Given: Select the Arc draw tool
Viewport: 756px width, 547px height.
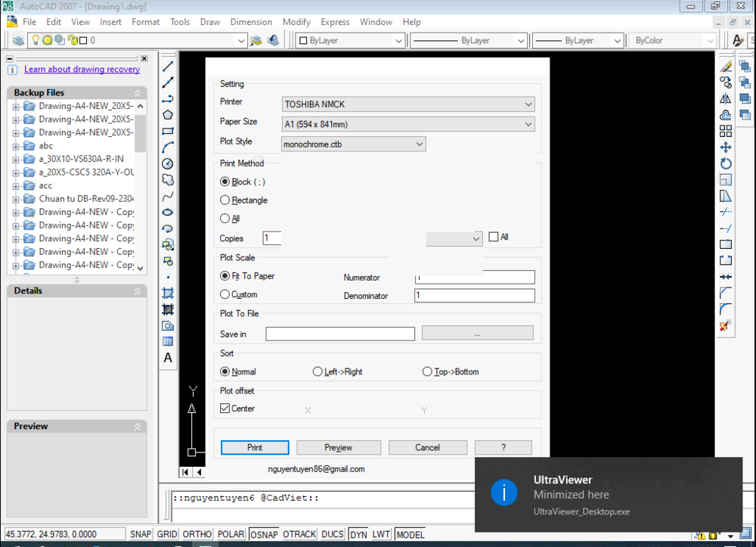Looking at the screenshot, I should pyautogui.click(x=168, y=147).
